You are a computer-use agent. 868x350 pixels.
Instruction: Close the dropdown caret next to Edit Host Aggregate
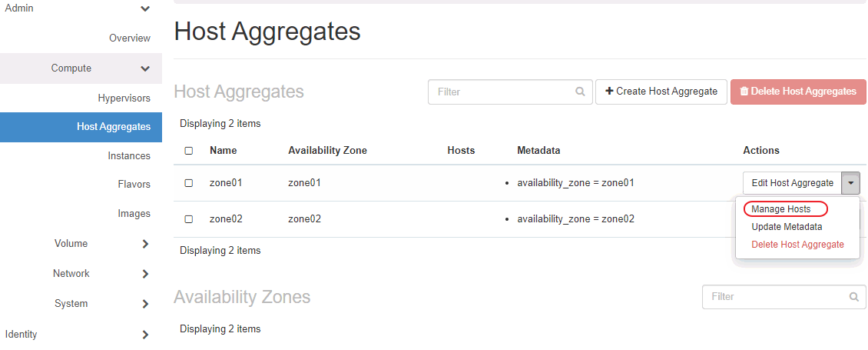click(x=850, y=183)
